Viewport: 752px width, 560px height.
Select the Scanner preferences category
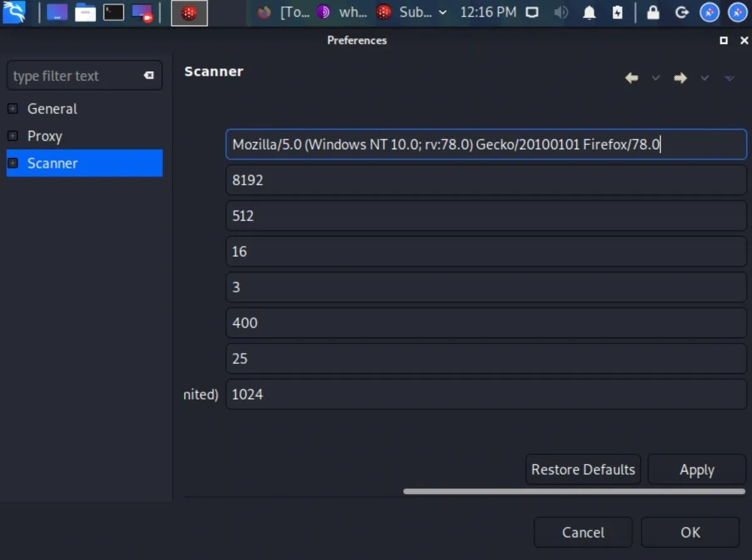coord(85,163)
